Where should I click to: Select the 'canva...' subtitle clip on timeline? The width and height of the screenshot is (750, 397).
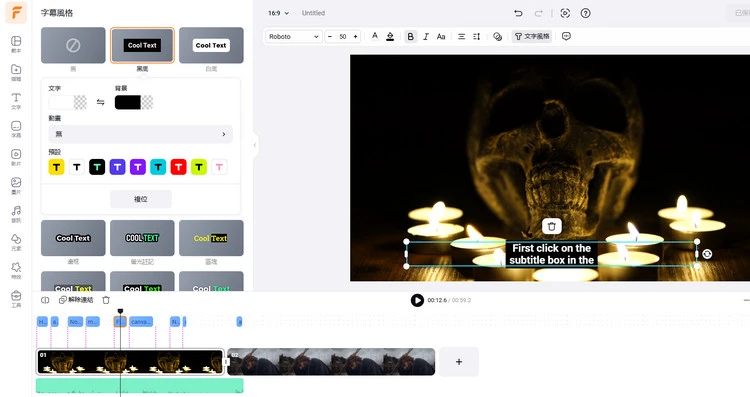click(x=141, y=322)
